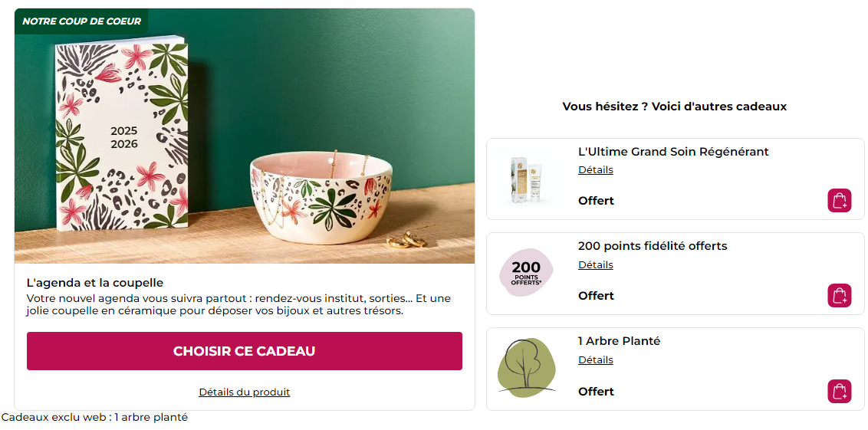
Task: Open Détails du produit link
Action: pyautogui.click(x=245, y=392)
